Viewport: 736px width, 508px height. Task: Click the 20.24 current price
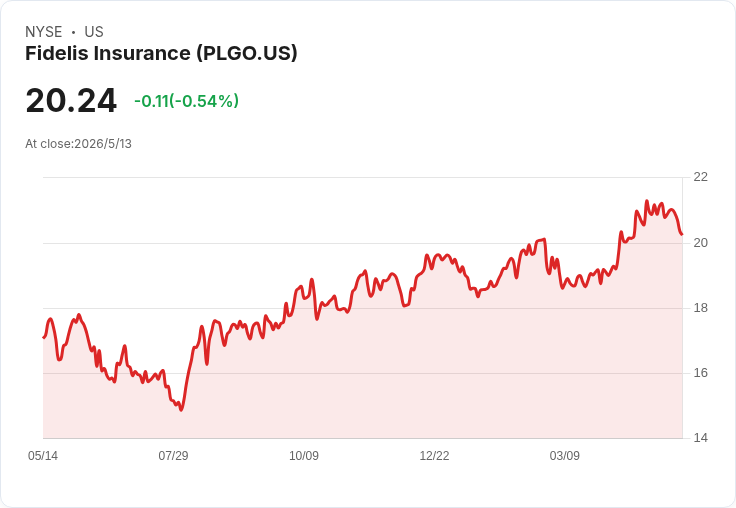click(71, 100)
